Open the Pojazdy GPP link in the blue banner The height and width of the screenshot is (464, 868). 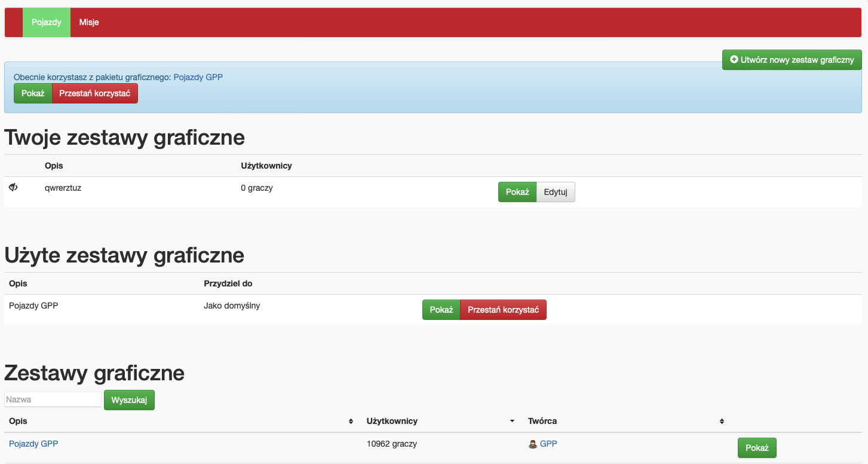click(198, 77)
